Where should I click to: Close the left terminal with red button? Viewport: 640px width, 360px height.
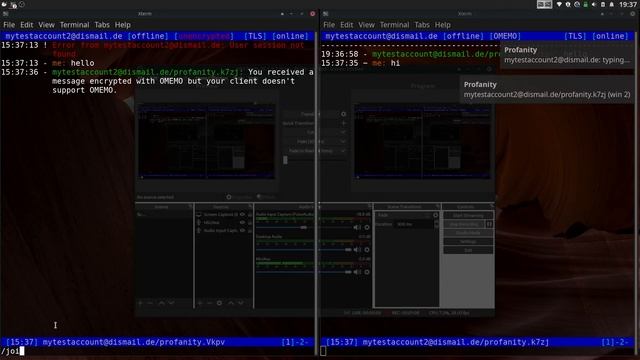point(312,14)
